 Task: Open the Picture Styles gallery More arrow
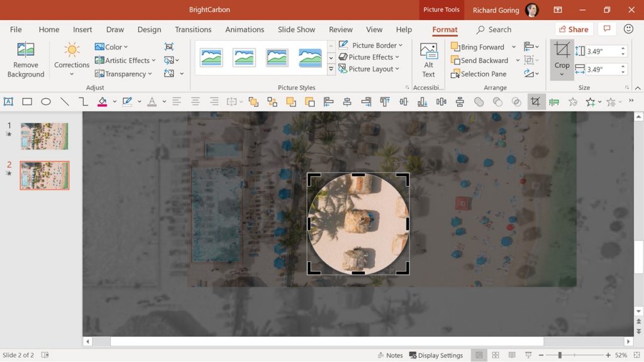[x=331, y=69]
